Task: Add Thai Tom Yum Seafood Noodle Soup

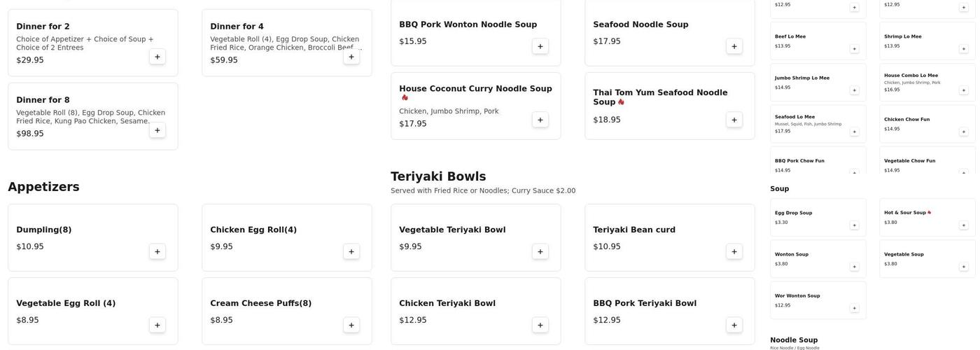Action: (734, 120)
